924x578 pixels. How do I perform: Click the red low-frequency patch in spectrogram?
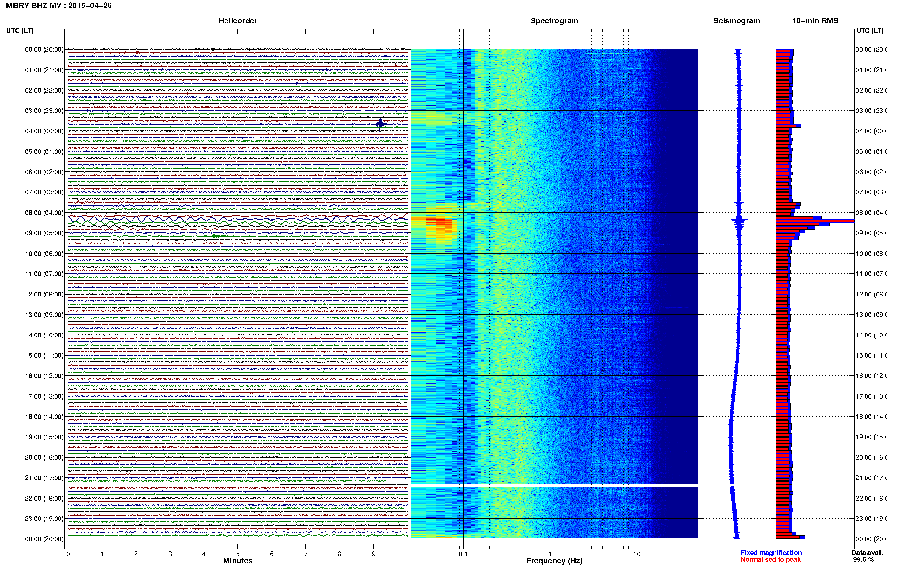[x=439, y=225]
